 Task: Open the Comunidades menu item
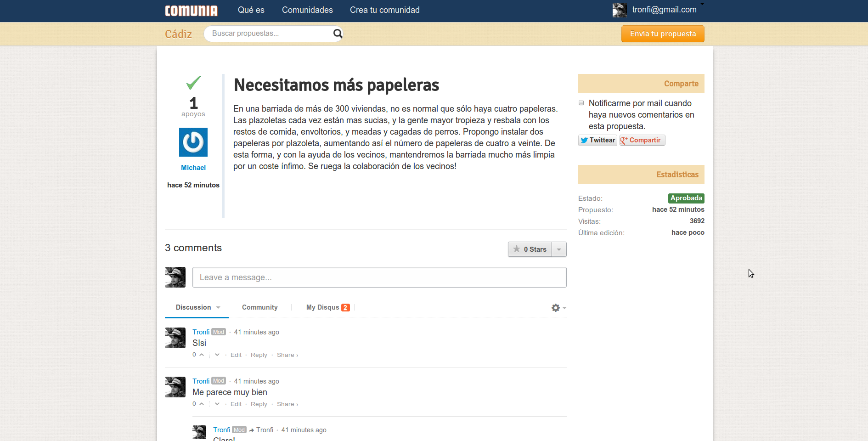(307, 10)
